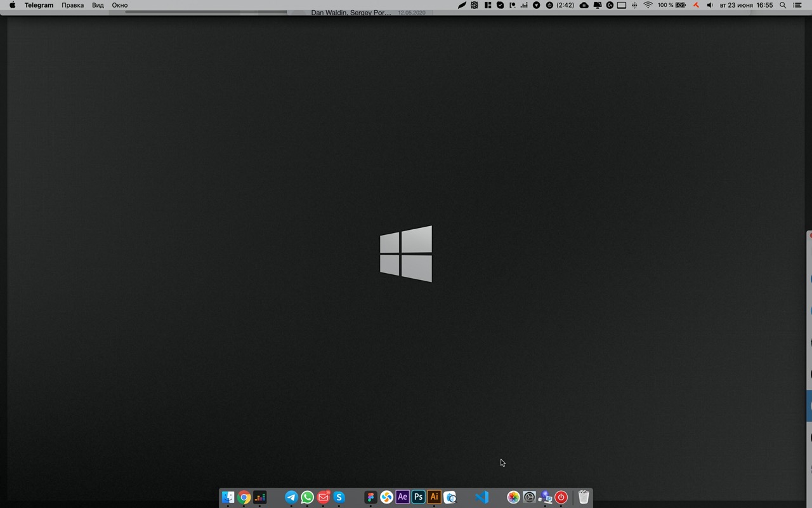Viewport: 812px width, 508px height.
Task: Open the Вид menu
Action: pos(98,5)
